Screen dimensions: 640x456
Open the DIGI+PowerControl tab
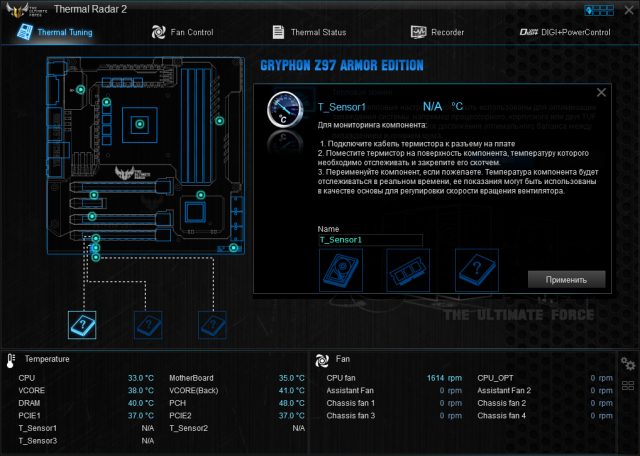[x=565, y=32]
